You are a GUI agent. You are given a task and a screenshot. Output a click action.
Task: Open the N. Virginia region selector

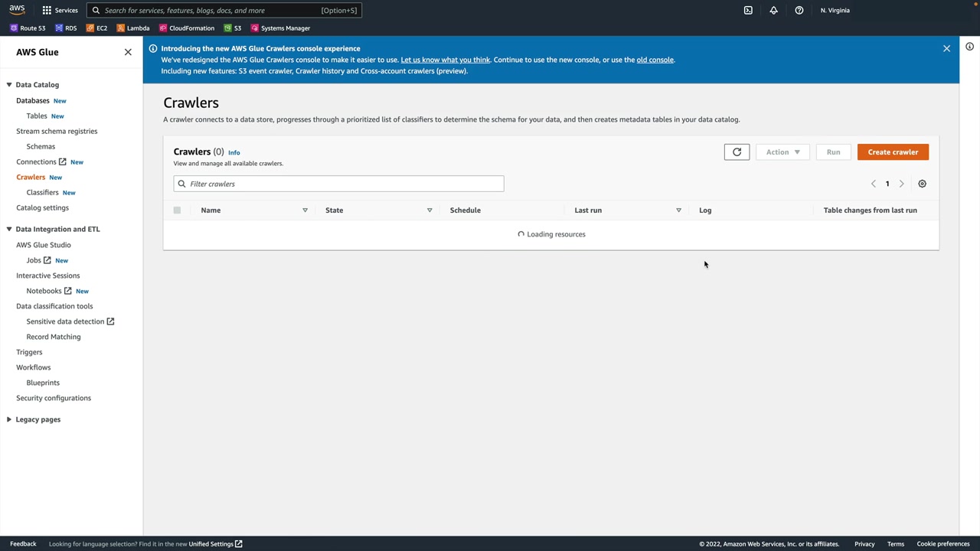click(x=835, y=10)
